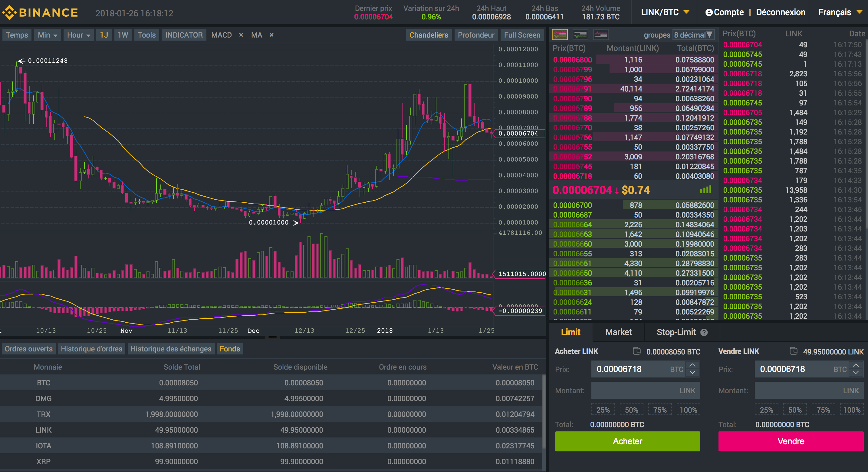Set sell amount to 100%
This screenshot has height=472, width=868.
tap(852, 410)
